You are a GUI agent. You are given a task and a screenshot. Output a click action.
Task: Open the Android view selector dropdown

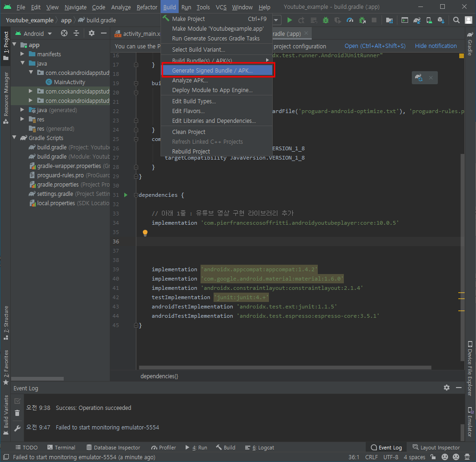34,33
